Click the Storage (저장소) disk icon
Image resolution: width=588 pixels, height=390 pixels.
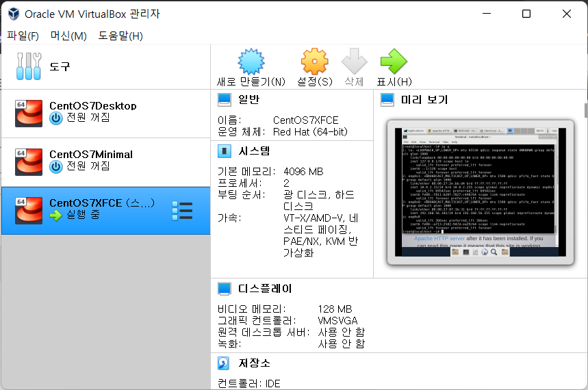(x=224, y=363)
